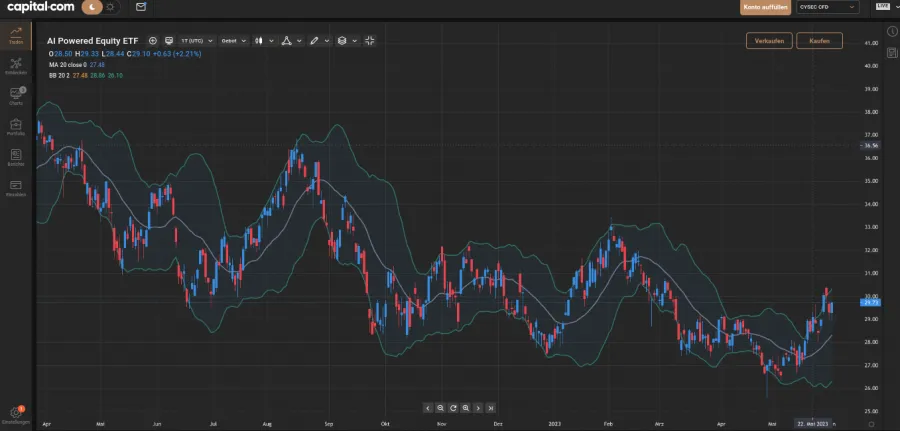Click the collapse fullscreen chart icon
The height and width of the screenshot is (431, 900).
point(370,41)
